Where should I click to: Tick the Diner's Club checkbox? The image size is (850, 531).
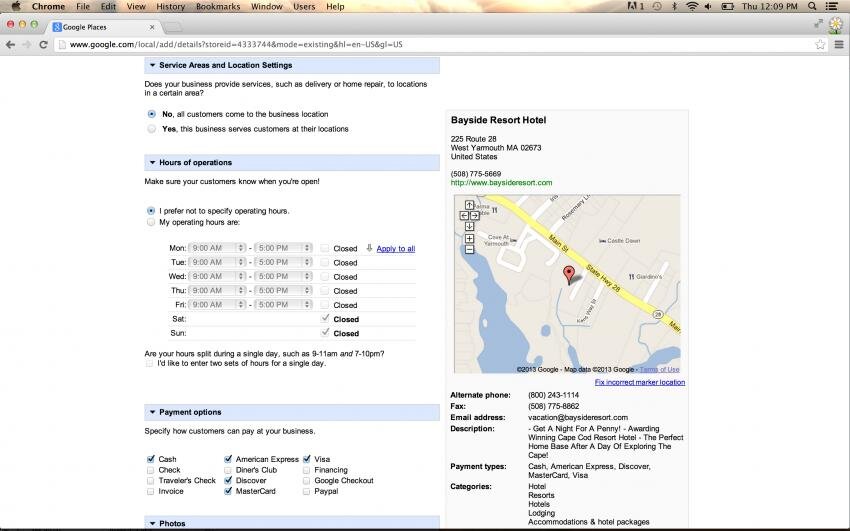(228, 470)
